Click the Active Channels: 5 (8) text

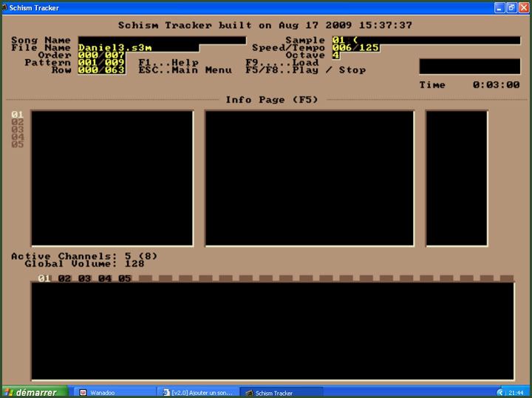(84, 256)
